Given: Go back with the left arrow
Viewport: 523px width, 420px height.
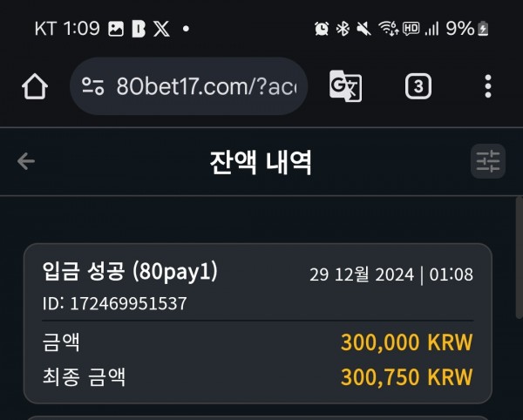Looking at the screenshot, I should tap(26, 161).
